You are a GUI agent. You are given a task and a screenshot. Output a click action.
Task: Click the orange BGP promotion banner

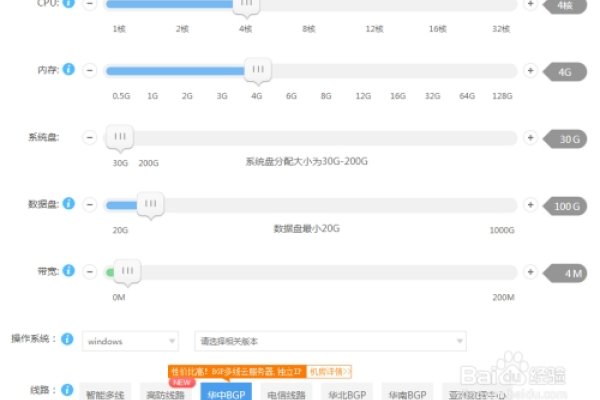click(237, 372)
